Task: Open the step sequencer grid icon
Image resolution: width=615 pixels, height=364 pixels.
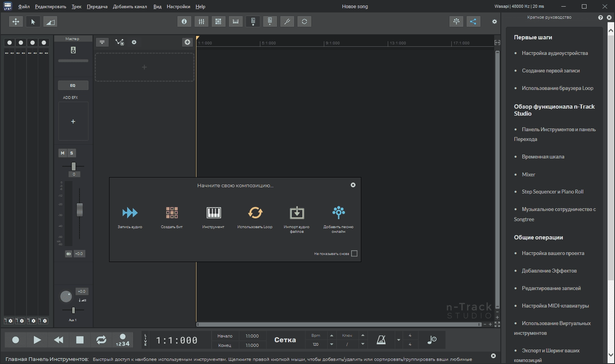Action: point(218,21)
